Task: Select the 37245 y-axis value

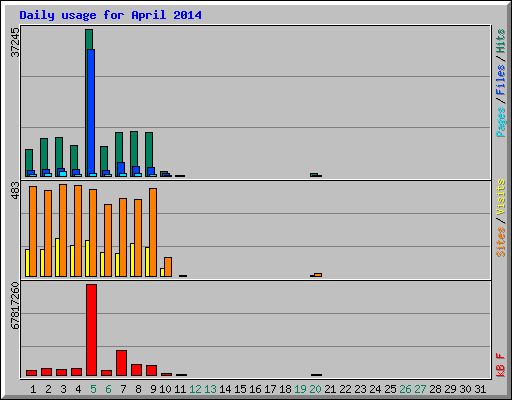Action: pos(15,42)
